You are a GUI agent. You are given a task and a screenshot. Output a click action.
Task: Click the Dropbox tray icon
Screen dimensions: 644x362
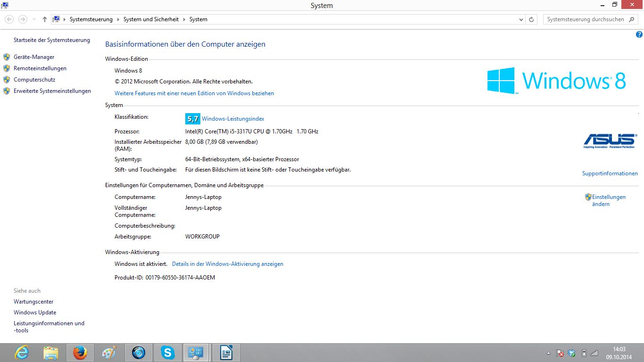[572, 353]
